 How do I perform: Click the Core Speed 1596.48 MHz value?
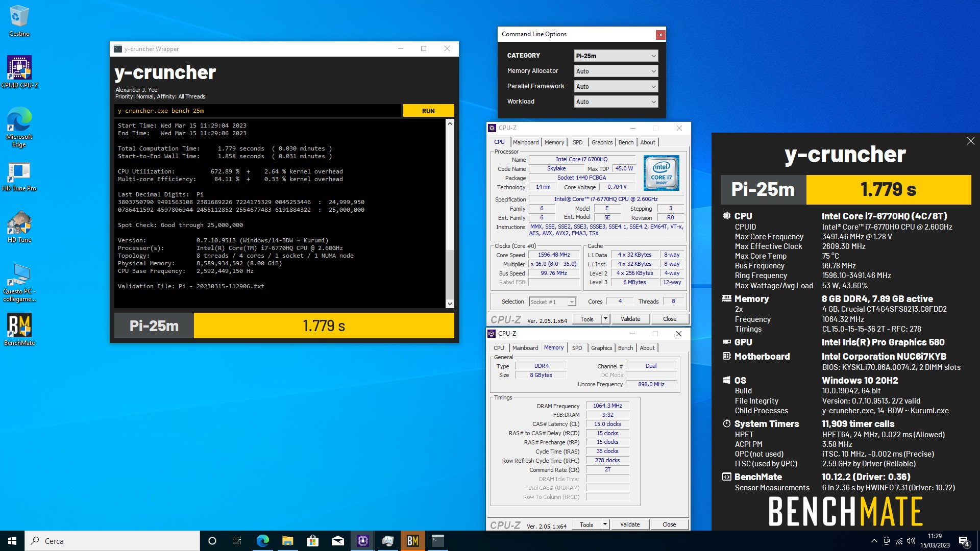point(554,255)
